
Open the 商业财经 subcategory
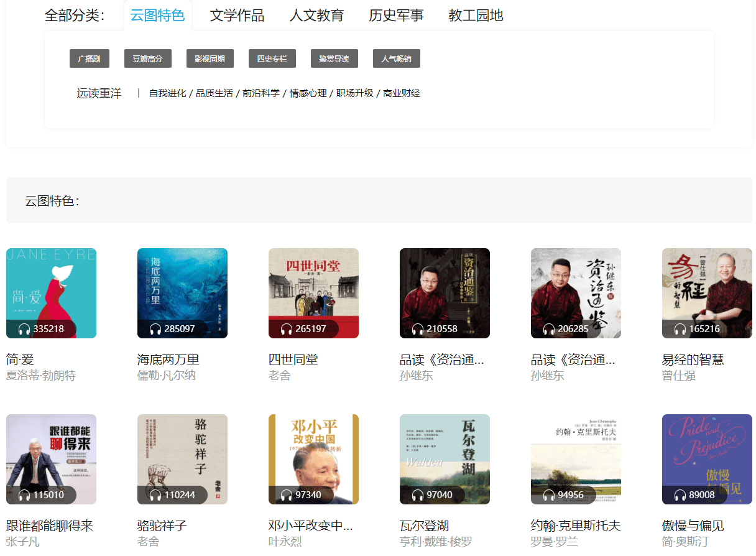402,93
